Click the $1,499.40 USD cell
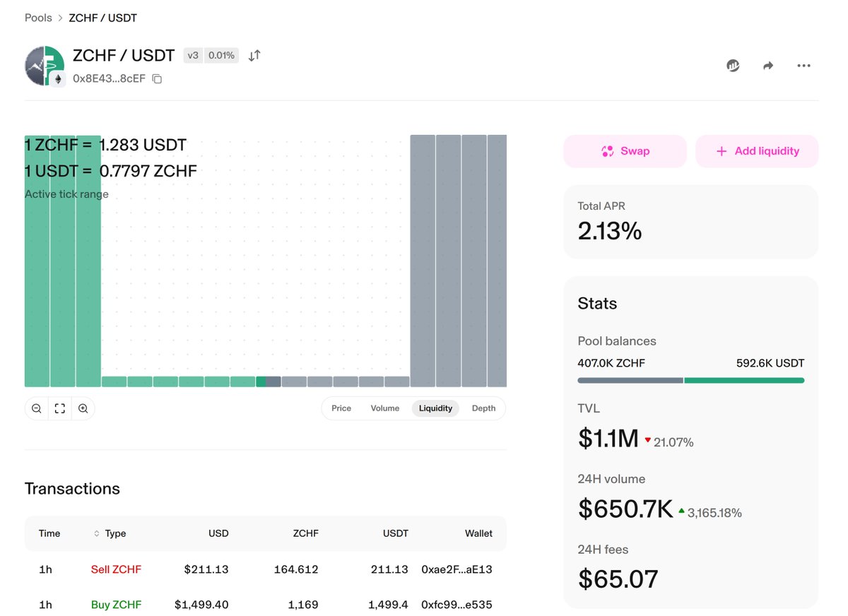The width and height of the screenshot is (848, 616). [x=201, y=605]
